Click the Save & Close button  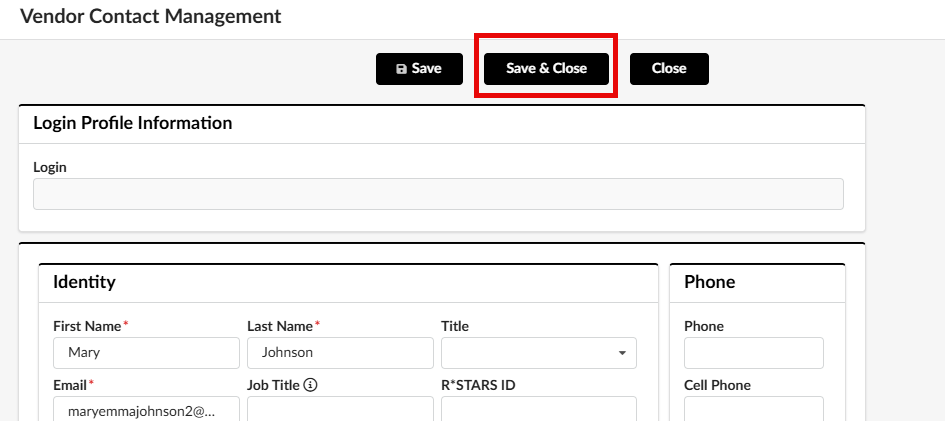pyautogui.click(x=546, y=69)
